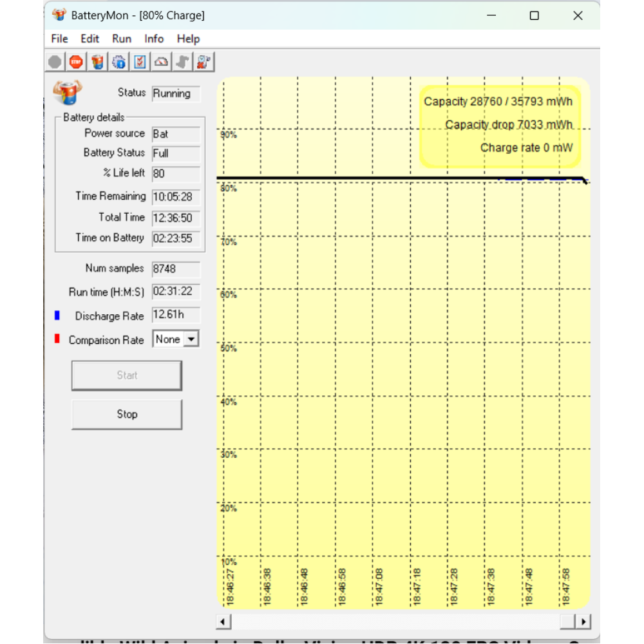This screenshot has height=644, width=644.
Task: Open the Comparison Rate dropdown
Action: coord(191,339)
